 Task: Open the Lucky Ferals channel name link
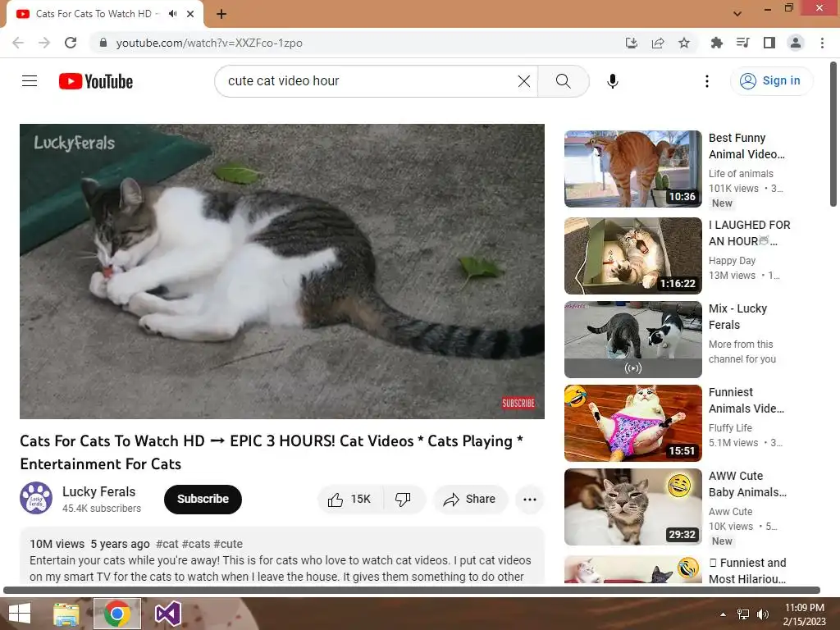click(x=98, y=492)
